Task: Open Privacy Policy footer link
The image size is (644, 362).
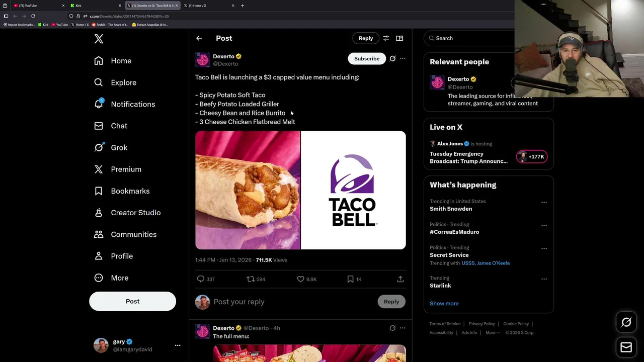Action: (x=482, y=324)
